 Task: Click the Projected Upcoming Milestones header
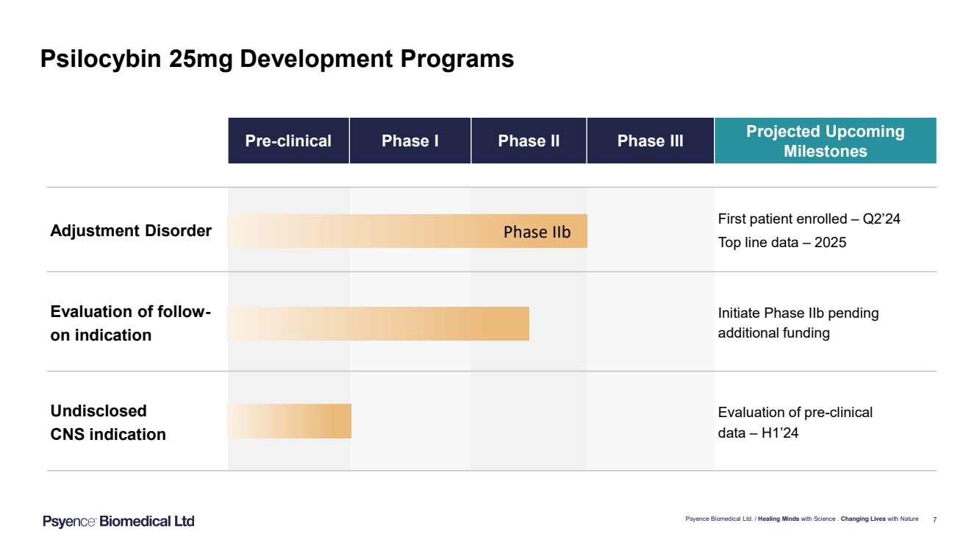(825, 141)
